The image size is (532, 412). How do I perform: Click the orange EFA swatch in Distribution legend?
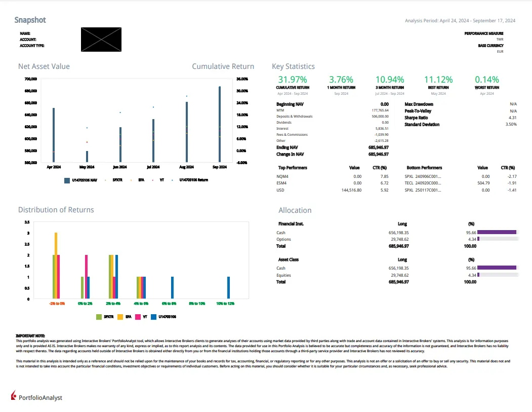point(120,317)
